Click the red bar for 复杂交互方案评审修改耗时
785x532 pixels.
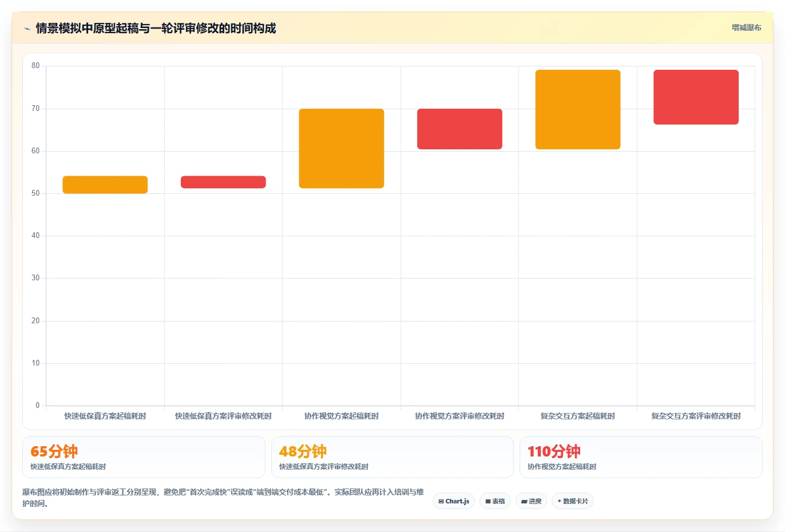pyautogui.click(x=696, y=97)
